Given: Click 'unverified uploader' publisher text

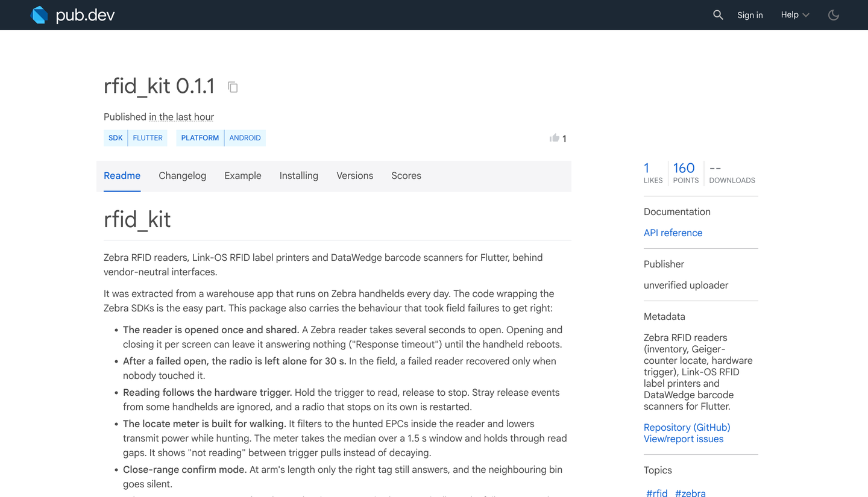Looking at the screenshot, I should (686, 285).
